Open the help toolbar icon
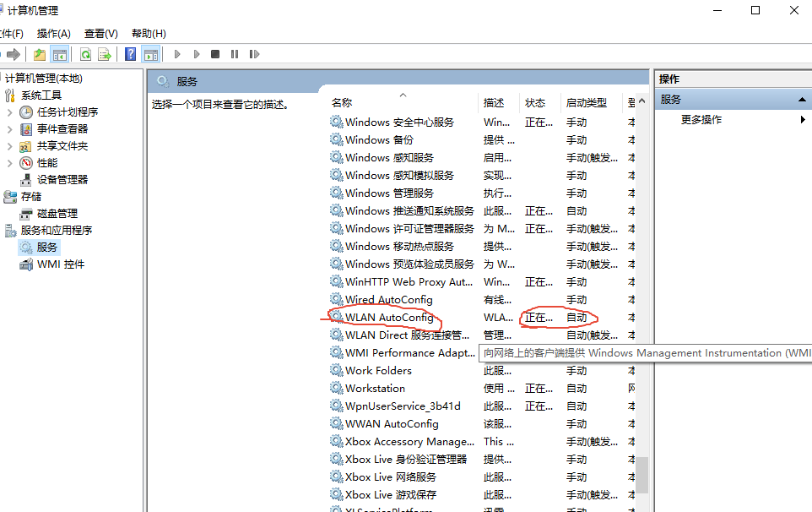Viewport: 812px width, 512px height. pyautogui.click(x=131, y=54)
